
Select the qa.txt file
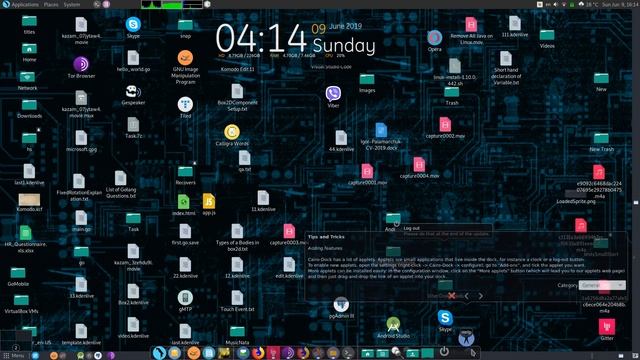point(244,158)
